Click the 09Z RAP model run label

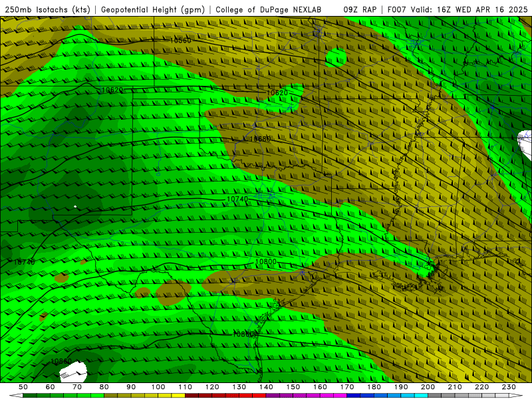pos(360,9)
